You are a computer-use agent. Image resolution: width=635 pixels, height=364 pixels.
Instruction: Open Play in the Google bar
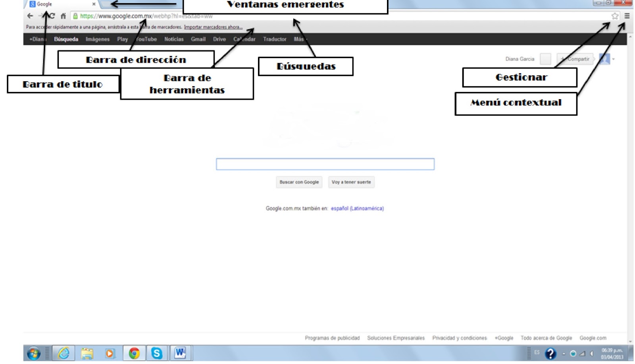(x=123, y=39)
